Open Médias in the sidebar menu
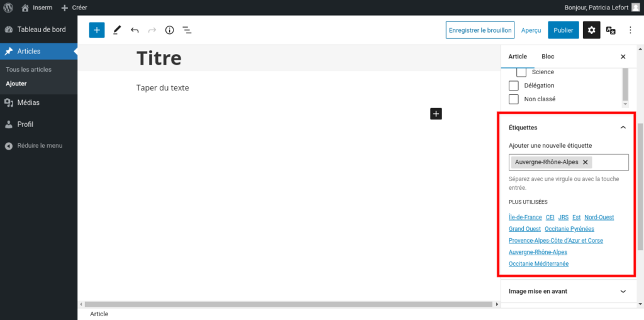644x320 pixels. coord(28,102)
